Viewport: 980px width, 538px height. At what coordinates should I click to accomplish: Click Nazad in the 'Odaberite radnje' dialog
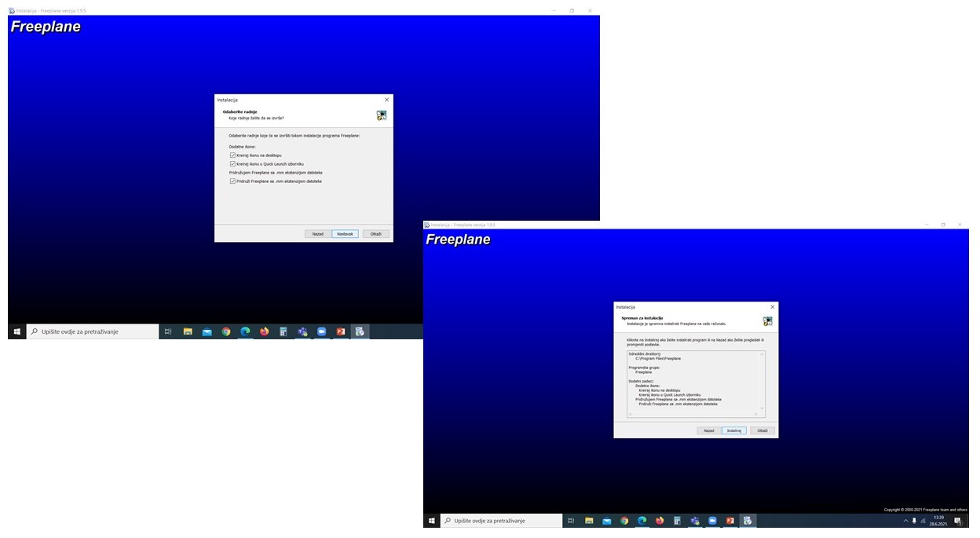pyautogui.click(x=317, y=234)
